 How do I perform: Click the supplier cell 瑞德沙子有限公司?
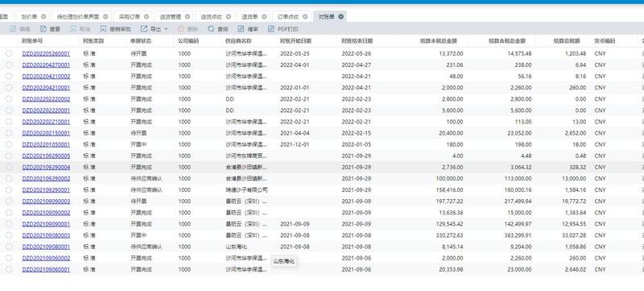247,190
